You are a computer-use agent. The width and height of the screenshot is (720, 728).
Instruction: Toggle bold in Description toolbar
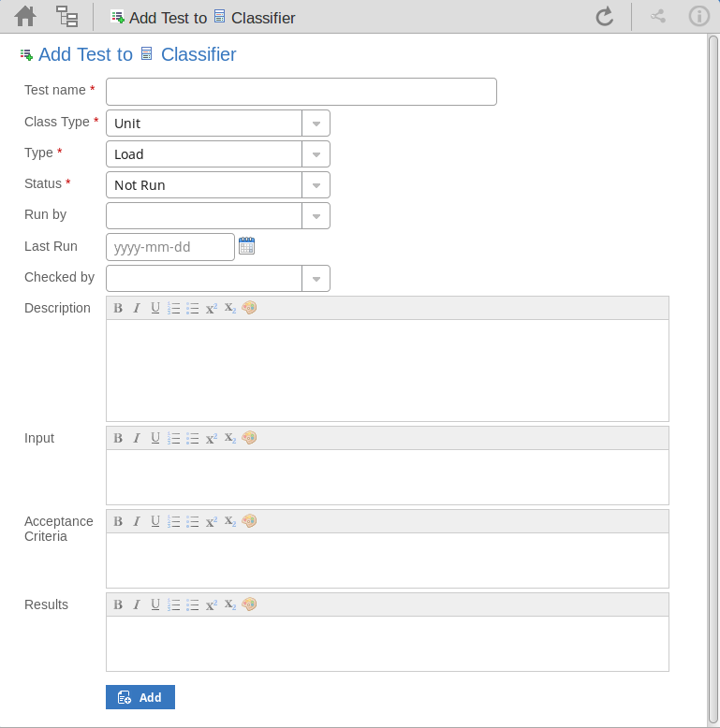(x=118, y=308)
